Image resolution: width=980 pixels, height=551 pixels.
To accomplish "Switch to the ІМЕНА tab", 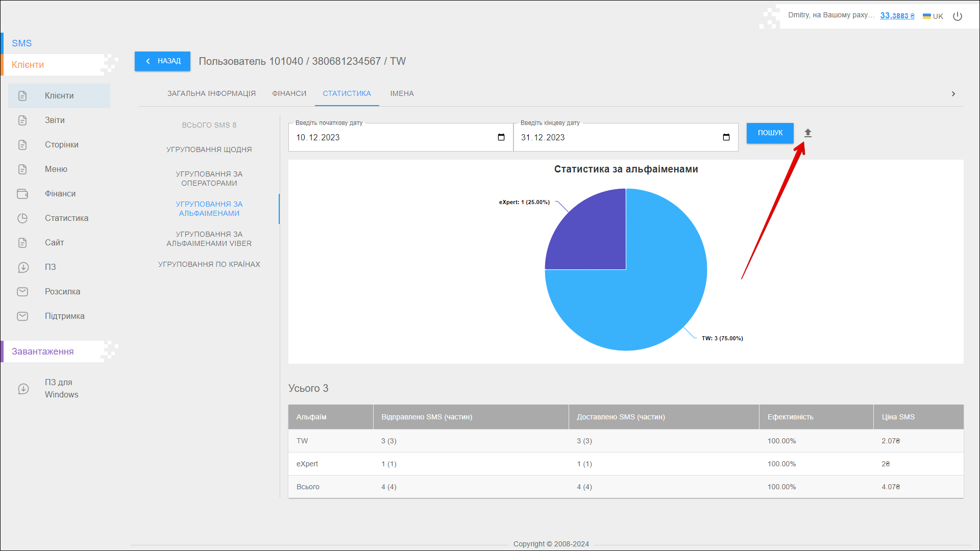I will click(402, 94).
